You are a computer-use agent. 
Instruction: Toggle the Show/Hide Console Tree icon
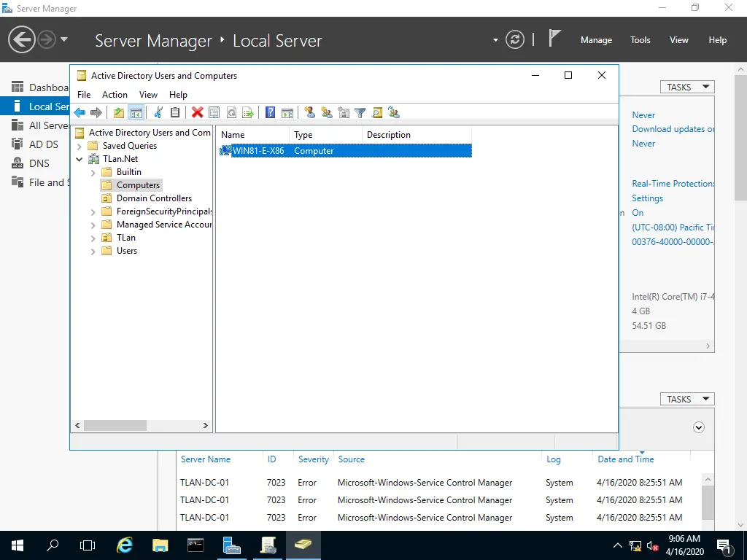pos(136,113)
